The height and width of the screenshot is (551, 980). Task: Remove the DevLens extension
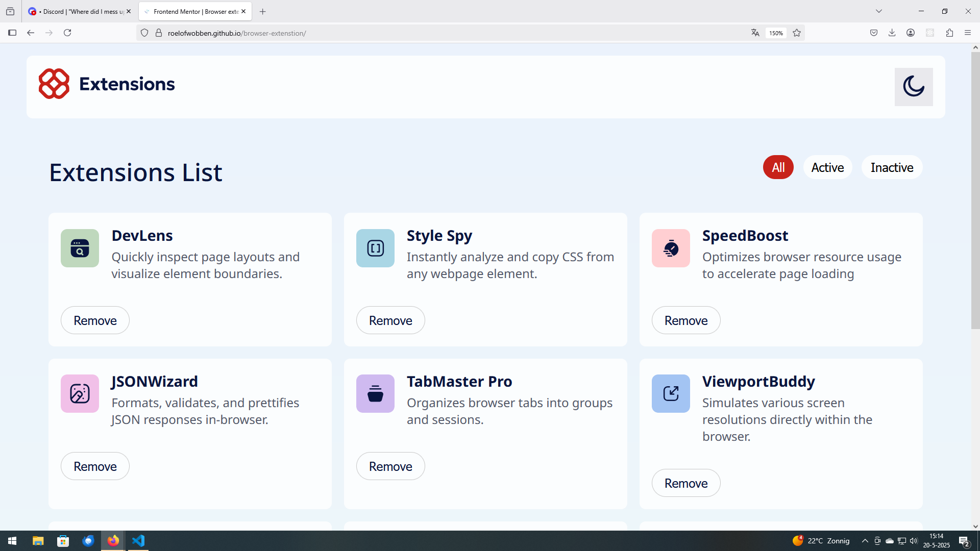tap(95, 320)
